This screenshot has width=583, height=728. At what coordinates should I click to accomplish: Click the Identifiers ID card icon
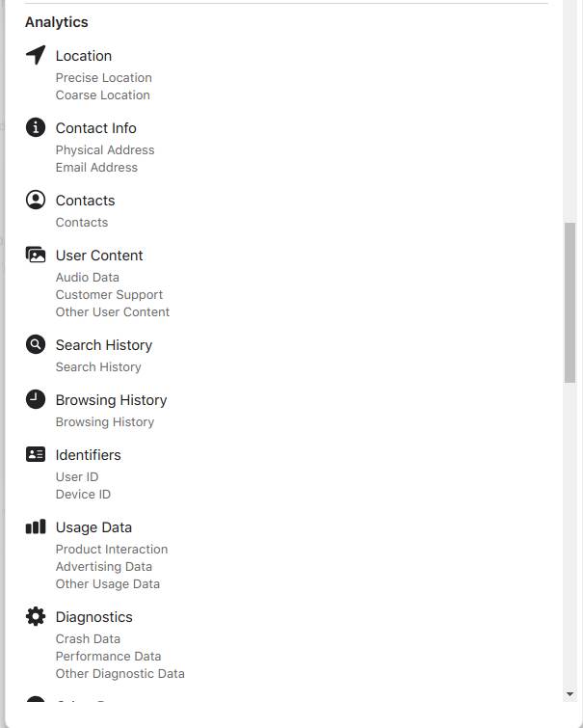36,454
